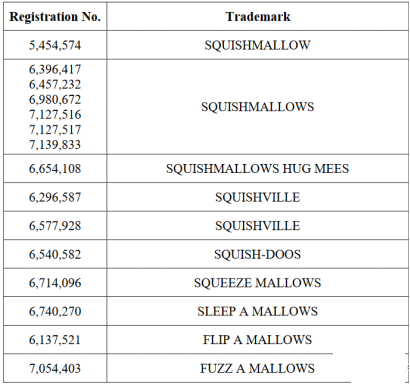Viewport: 410px width, 385px height.
Task: Click the Trademark column header
Action: 258,17
